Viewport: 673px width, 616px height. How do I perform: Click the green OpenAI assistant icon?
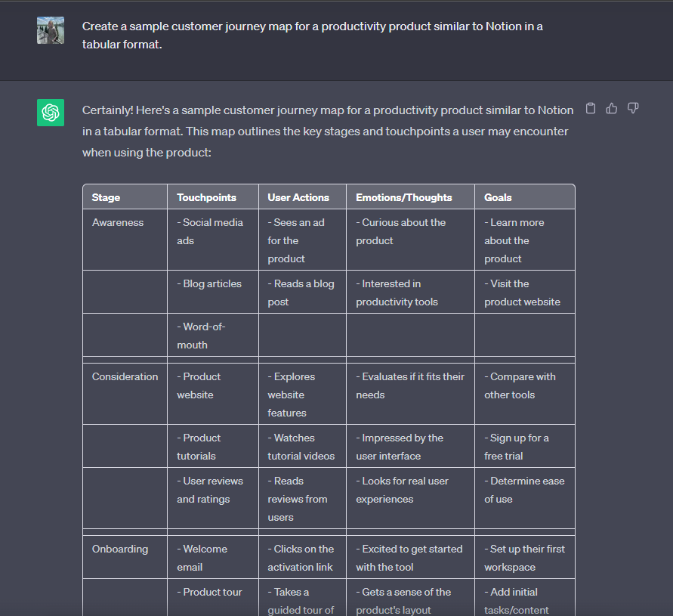(50, 112)
